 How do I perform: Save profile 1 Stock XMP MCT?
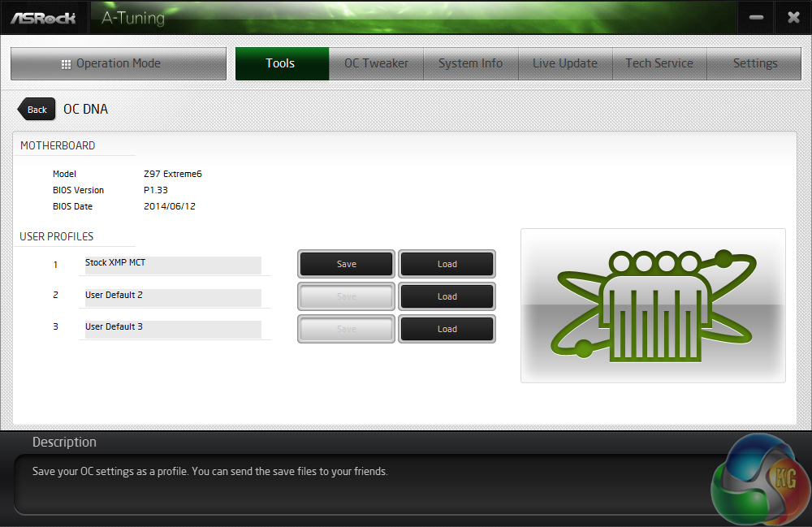[346, 264]
